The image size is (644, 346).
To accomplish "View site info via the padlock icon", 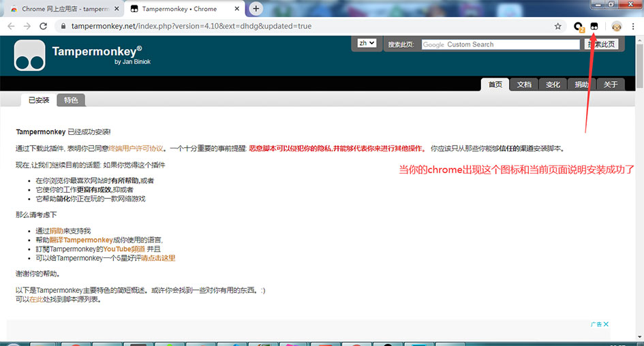I will pos(63,26).
